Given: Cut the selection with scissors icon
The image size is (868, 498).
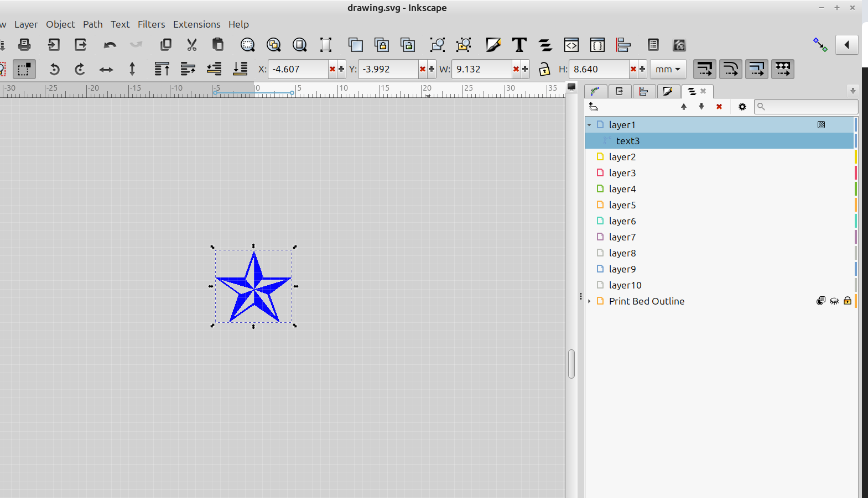Looking at the screenshot, I should coord(191,45).
